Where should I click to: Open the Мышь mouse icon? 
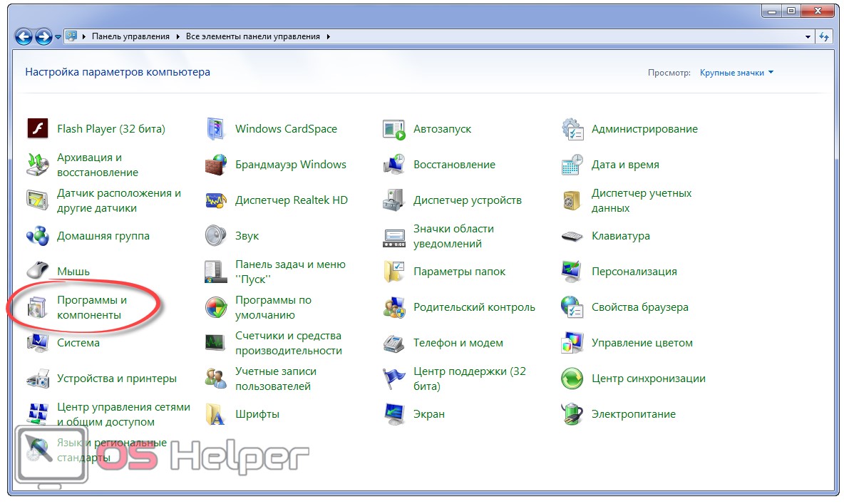(37, 272)
